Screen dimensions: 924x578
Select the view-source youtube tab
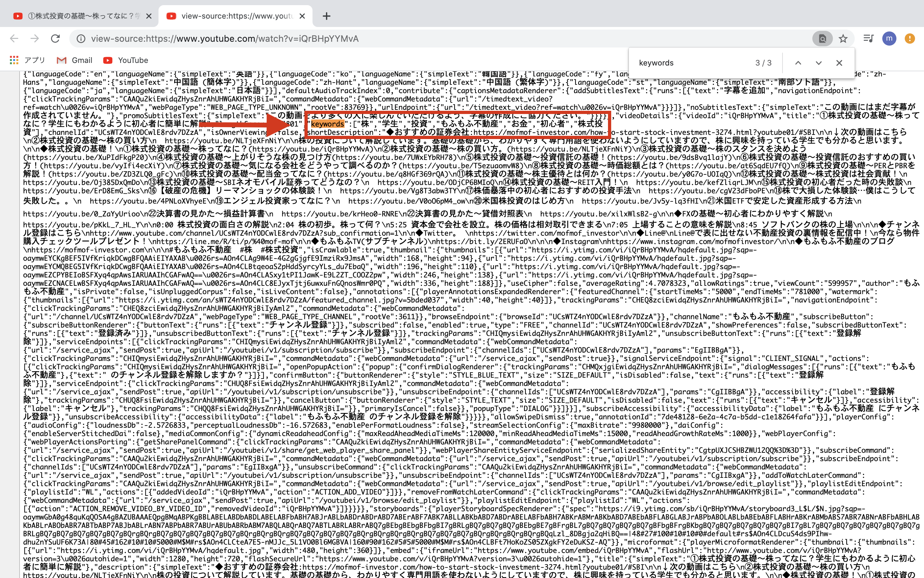pos(235,16)
